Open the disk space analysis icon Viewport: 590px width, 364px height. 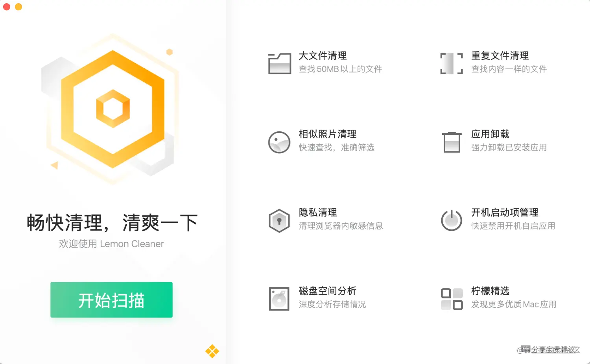click(279, 299)
